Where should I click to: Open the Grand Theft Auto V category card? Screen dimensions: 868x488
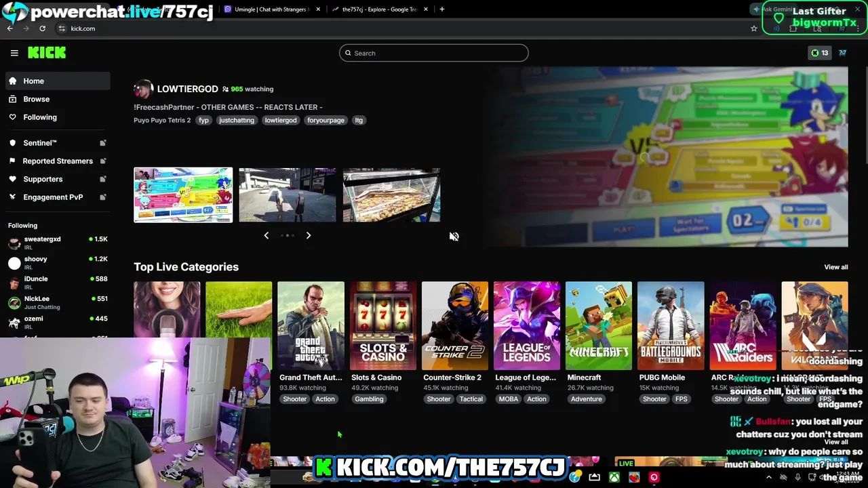[x=311, y=326]
